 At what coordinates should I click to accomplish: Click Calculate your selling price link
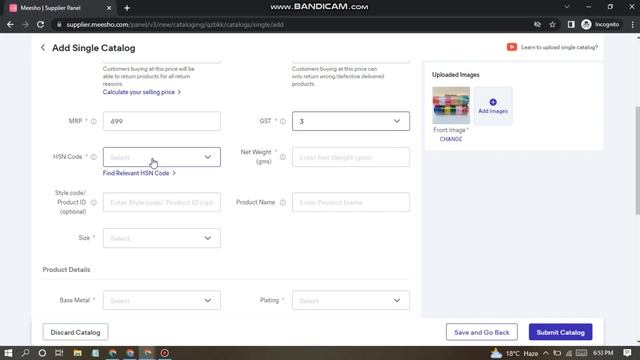click(142, 92)
